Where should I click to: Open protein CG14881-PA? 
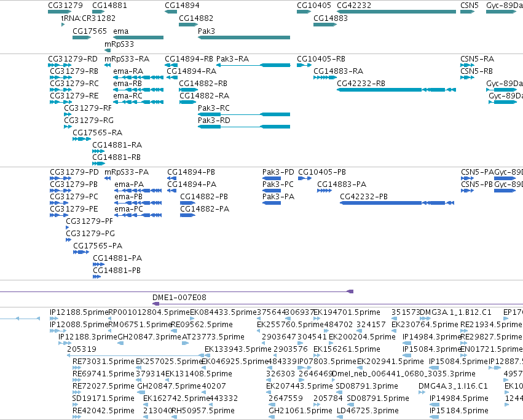(117, 258)
